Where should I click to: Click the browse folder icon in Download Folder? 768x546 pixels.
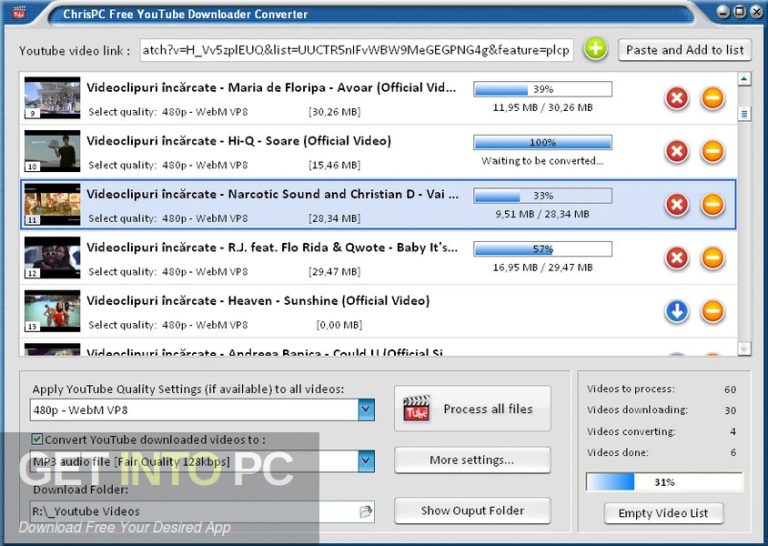tap(366, 512)
